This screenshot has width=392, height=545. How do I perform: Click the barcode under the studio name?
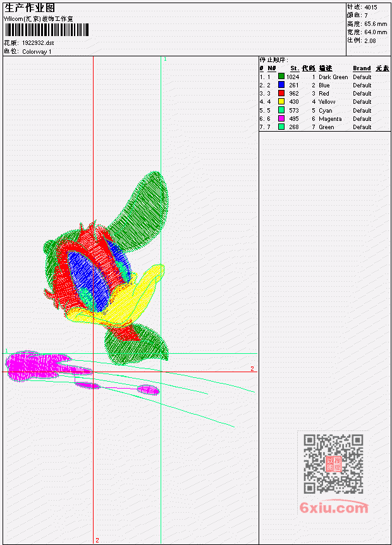pyautogui.click(x=47, y=30)
